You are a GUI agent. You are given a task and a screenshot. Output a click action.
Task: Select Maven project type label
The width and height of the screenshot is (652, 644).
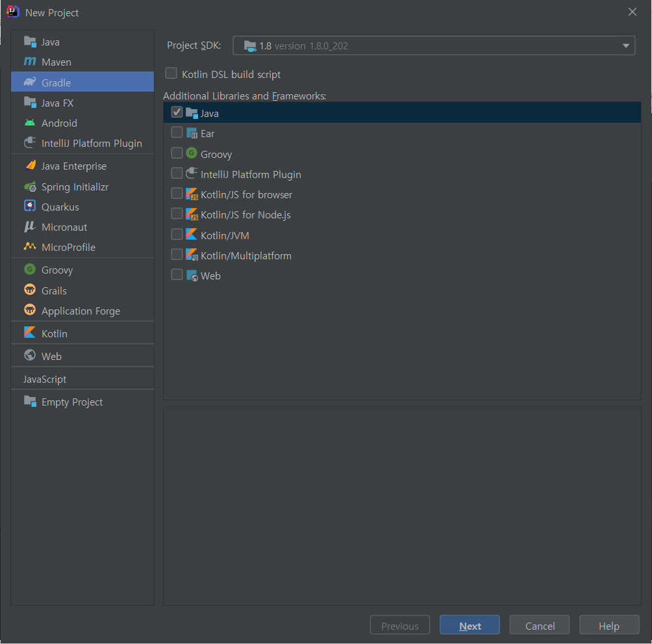pyautogui.click(x=56, y=62)
